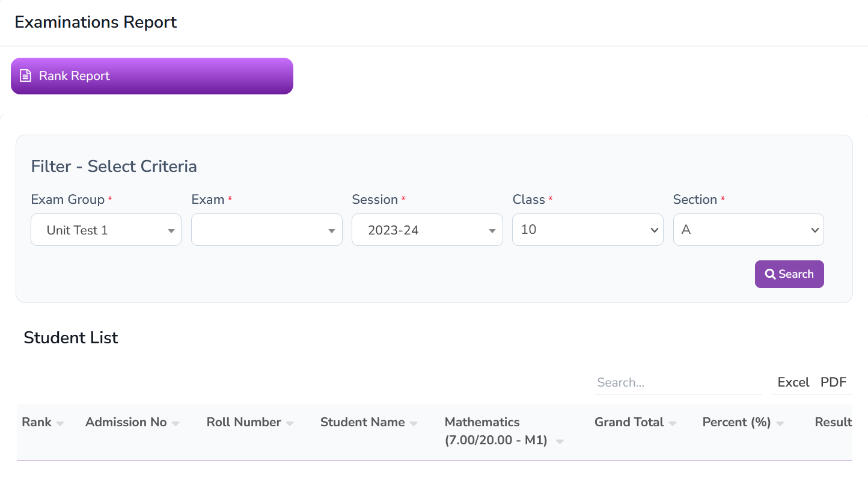Sort by Rank column arrow
The image size is (868, 490).
[60, 423]
